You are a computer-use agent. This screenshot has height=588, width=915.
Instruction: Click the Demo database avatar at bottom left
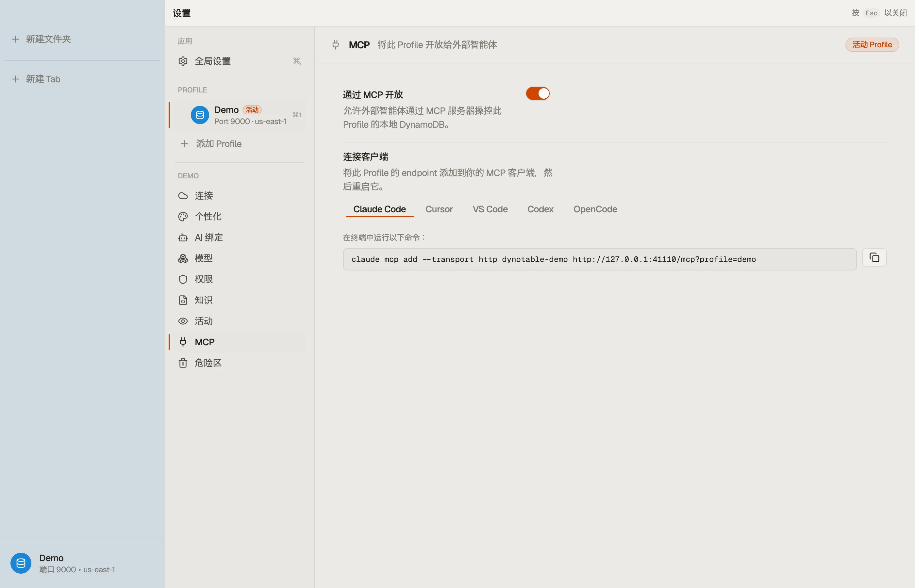click(21, 563)
